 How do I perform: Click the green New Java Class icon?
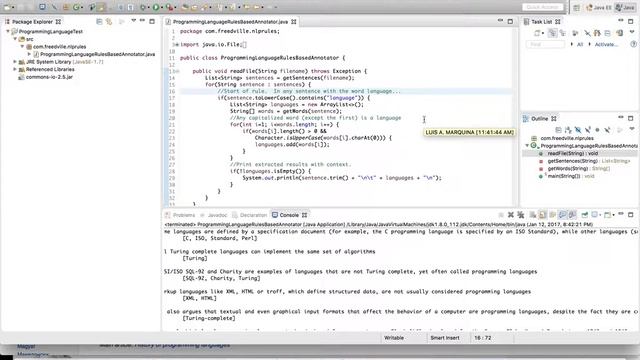[76, 7]
